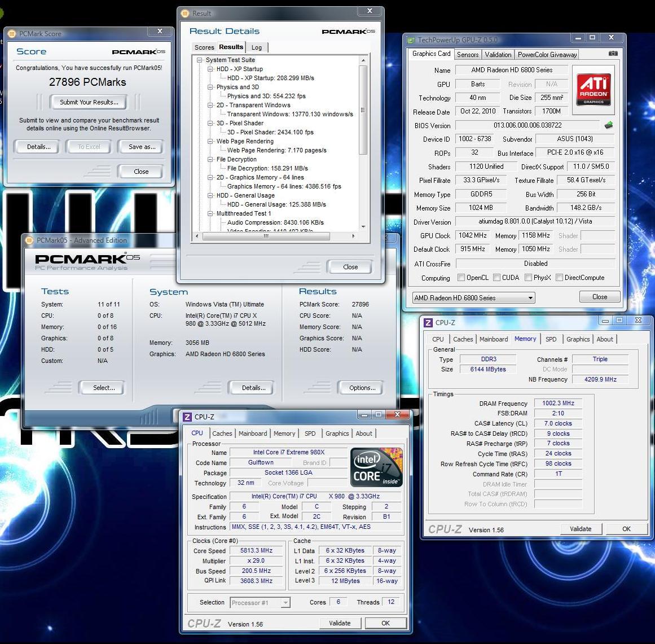The image size is (655, 644).
Task: Click the ATI Radeon logo in GPU-Z
Action: point(594,89)
